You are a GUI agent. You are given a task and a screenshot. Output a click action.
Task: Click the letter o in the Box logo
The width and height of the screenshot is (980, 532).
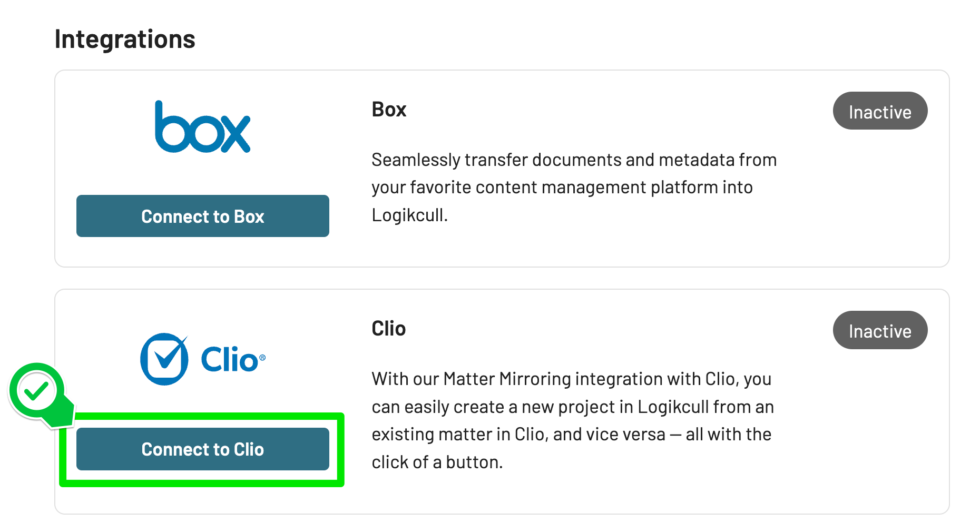(x=202, y=134)
